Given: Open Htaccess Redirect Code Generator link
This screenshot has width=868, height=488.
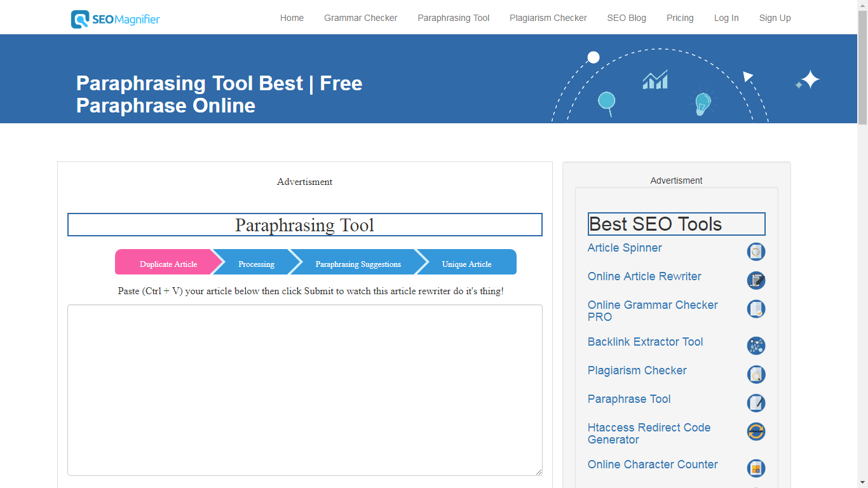Looking at the screenshot, I should [x=649, y=433].
